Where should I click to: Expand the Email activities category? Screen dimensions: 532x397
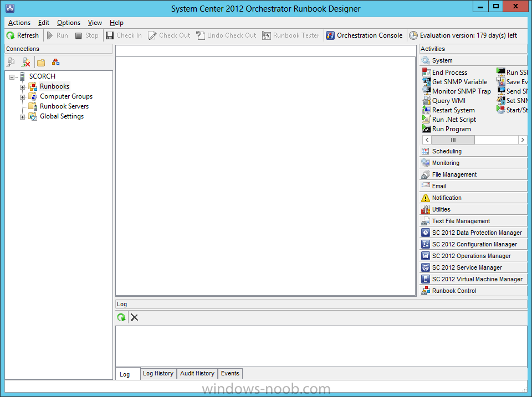(473, 186)
